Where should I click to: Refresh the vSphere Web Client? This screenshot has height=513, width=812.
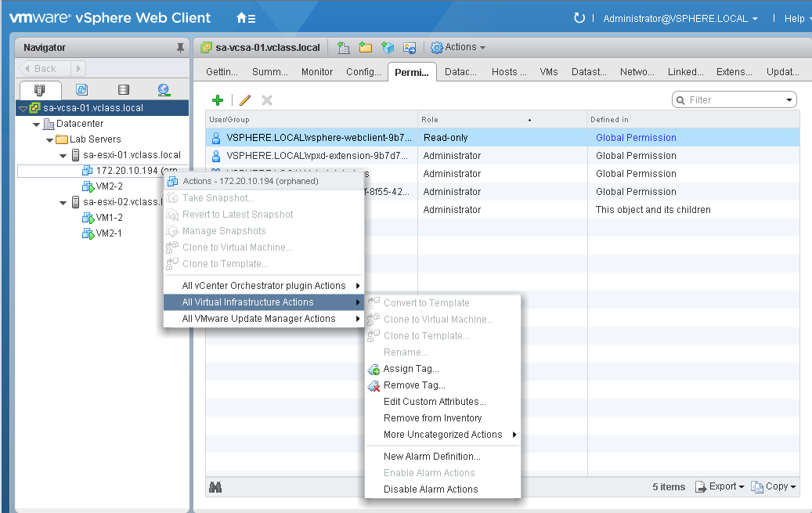pyautogui.click(x=579, y=18)
